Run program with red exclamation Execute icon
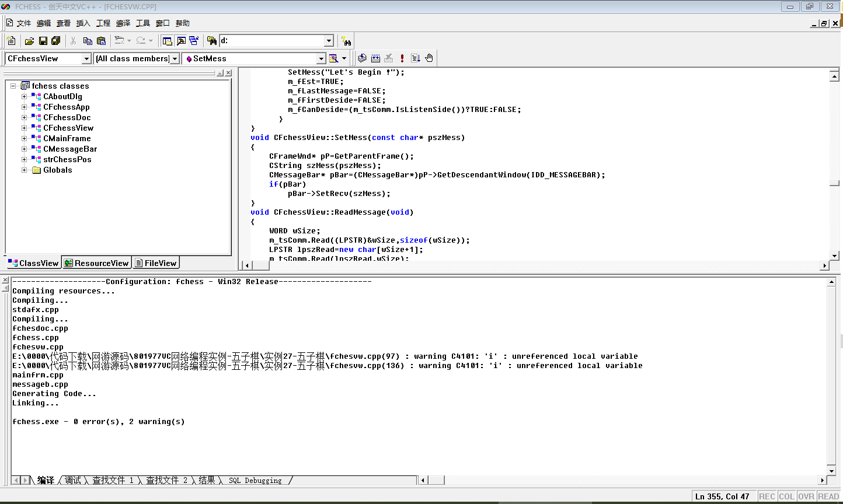The image size is (843, 504). (x=402, y=58)
